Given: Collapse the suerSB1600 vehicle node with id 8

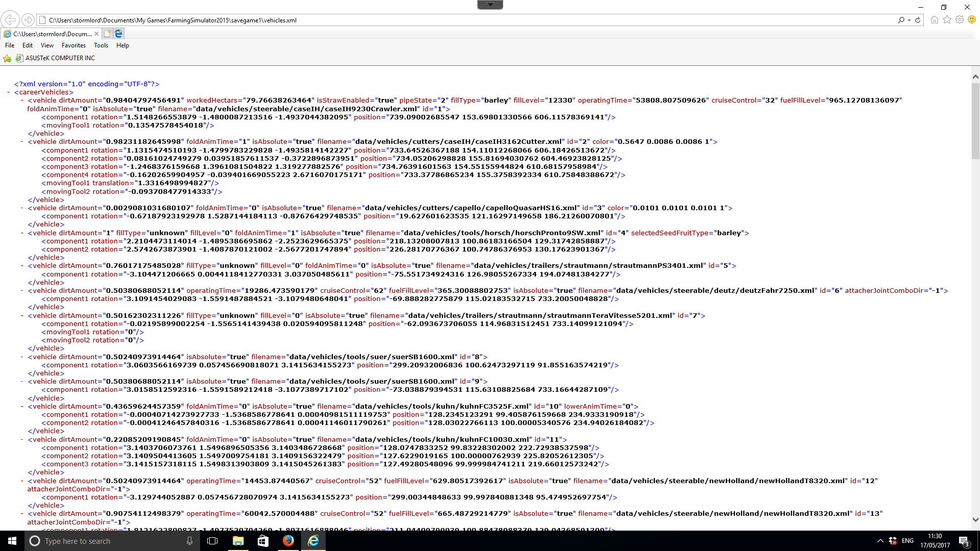Looking at the screenshot, I should (22, 357).
